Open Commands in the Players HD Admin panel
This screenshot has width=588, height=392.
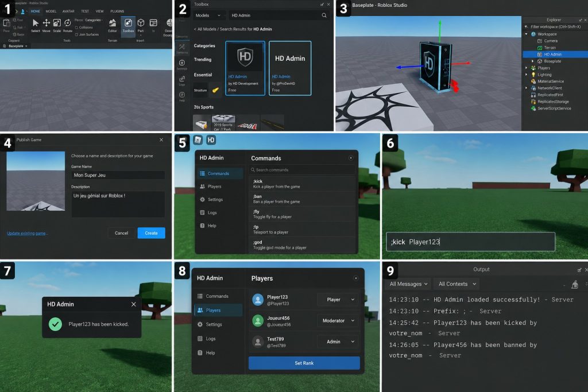click(x=218, y=296)
